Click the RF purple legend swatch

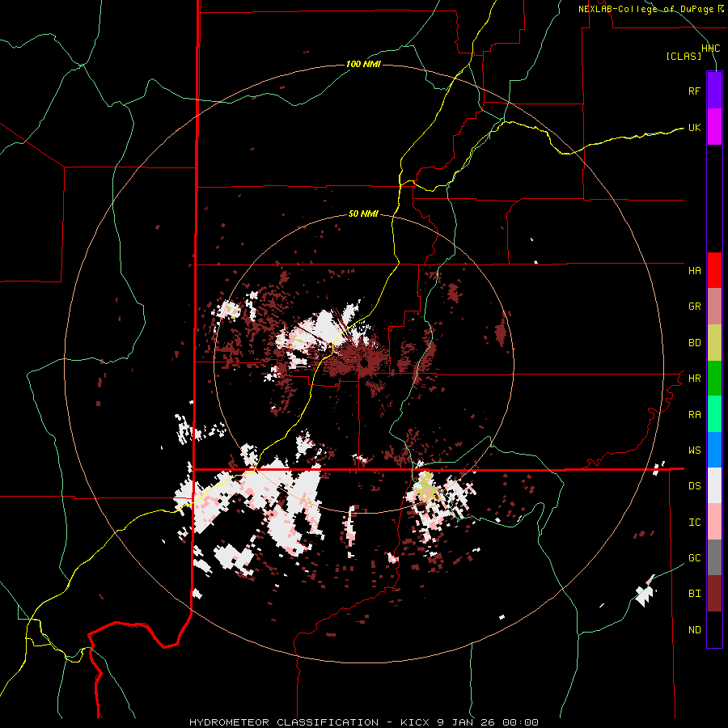[714, 91]
